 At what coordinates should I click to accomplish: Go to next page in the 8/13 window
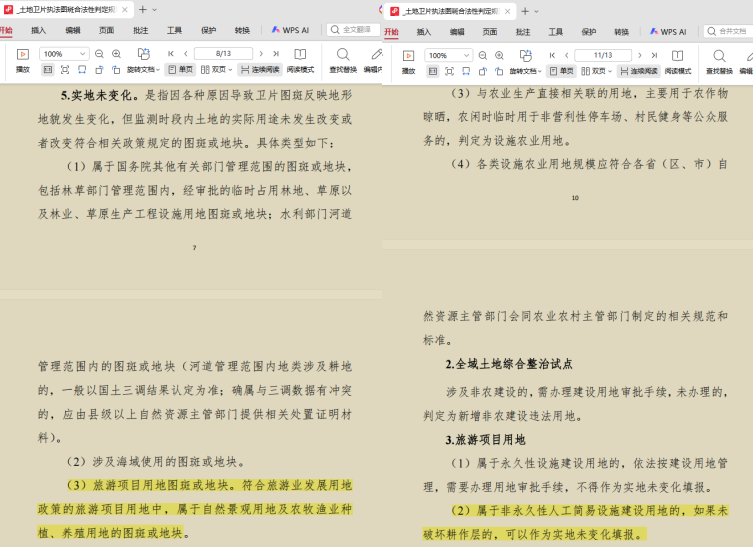(261, 54)
